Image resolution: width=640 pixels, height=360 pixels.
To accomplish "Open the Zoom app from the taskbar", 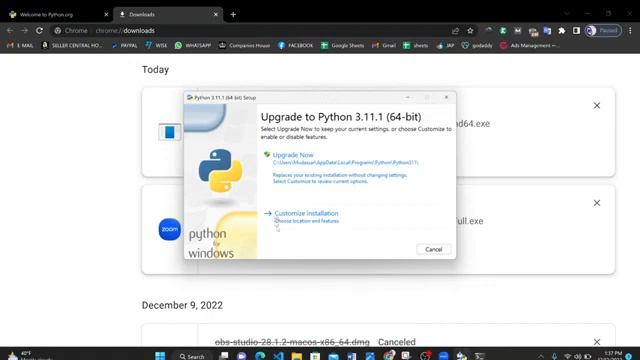I will point(444,356).
